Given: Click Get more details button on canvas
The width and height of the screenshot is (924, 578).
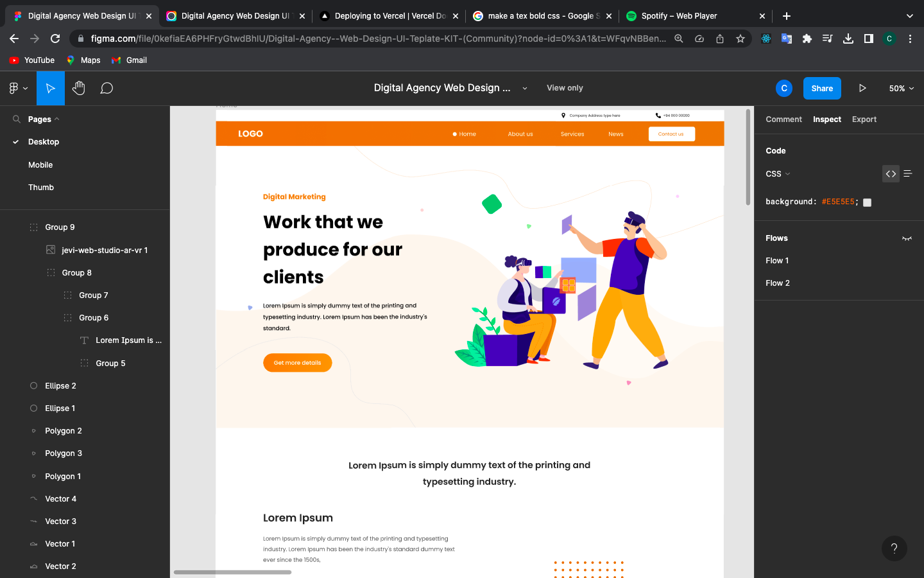Looking at the screenshot, I should 297,363.
